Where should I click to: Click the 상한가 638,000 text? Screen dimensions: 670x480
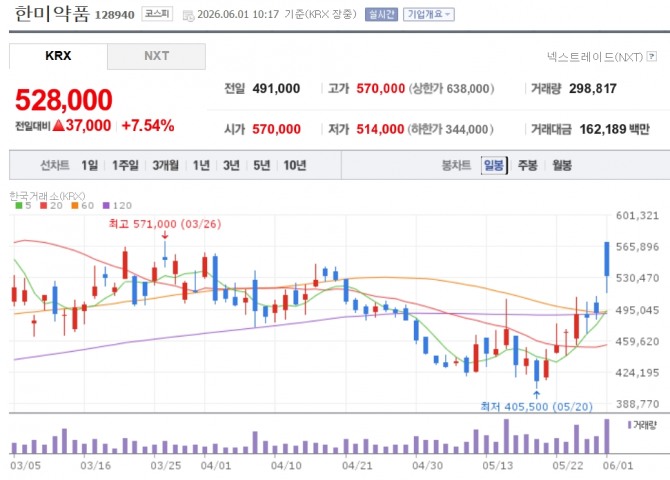point(451,88)
